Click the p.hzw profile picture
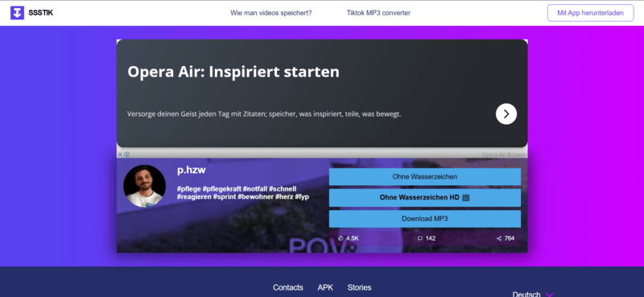Image resolution: width=644 pixels, height=297 pixels. (x=145, y=186)
